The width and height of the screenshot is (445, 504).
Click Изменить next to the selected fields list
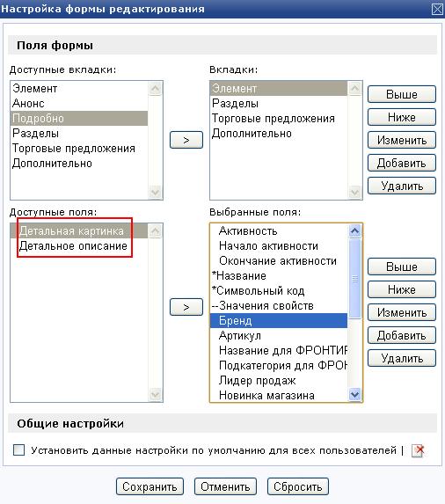coord(402,312)
